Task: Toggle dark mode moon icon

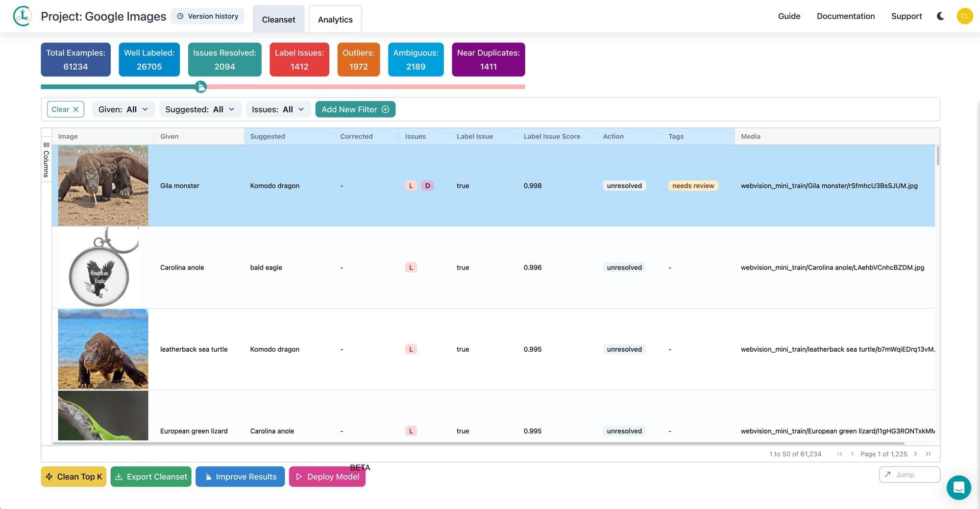Action: [940, 16]
